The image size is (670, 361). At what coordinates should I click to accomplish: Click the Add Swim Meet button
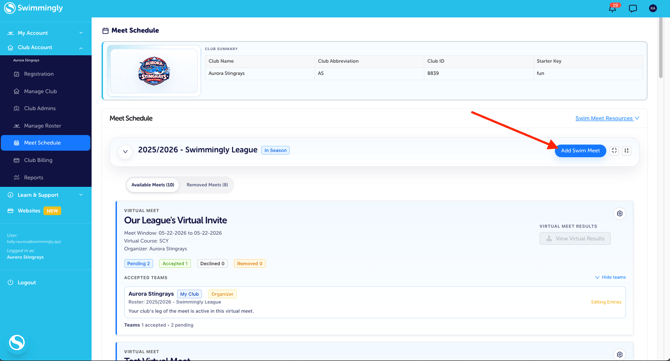click(x=580, y=150)
